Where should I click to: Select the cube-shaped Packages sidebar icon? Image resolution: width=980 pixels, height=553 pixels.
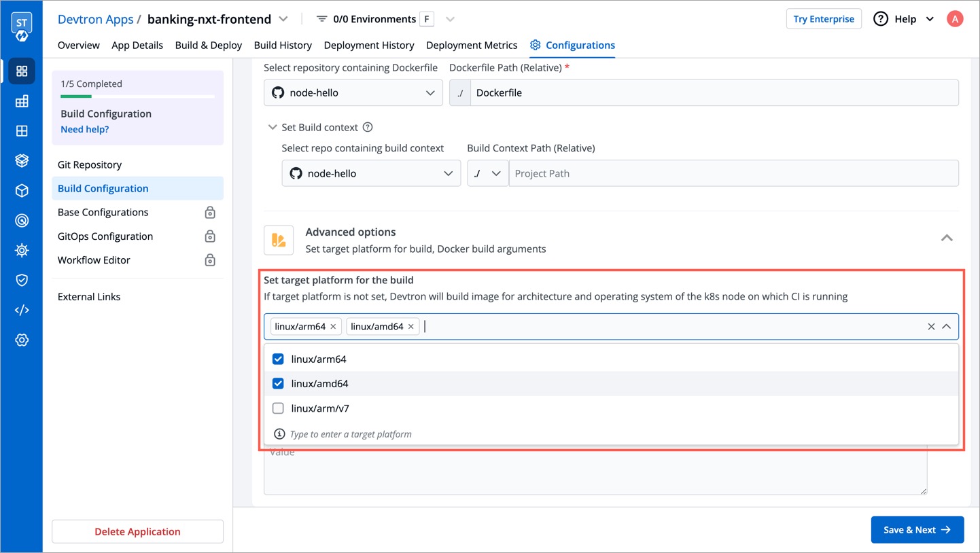point(22,190)
